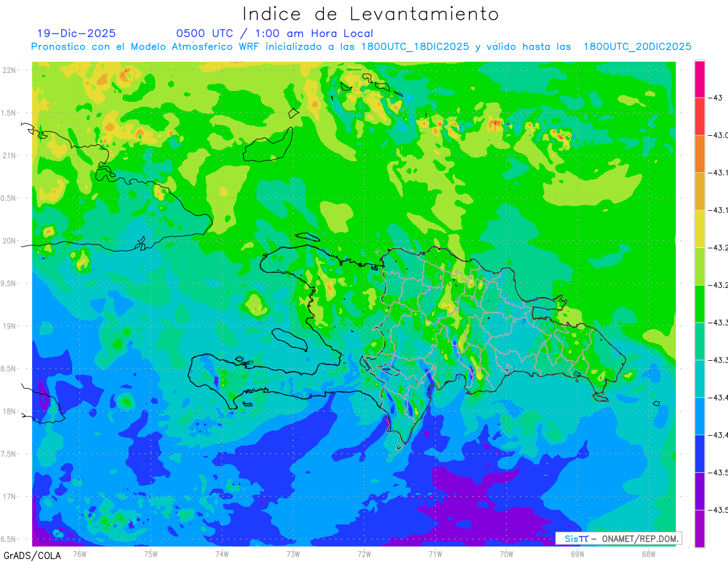Click the magenta swatch atop the color legend
The height and width of the screenshot is (562, 728).
click(699, 79)
